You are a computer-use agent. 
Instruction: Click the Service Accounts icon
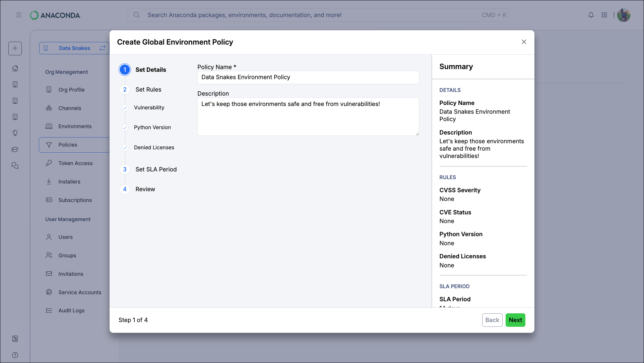click(x=49, y=292)
